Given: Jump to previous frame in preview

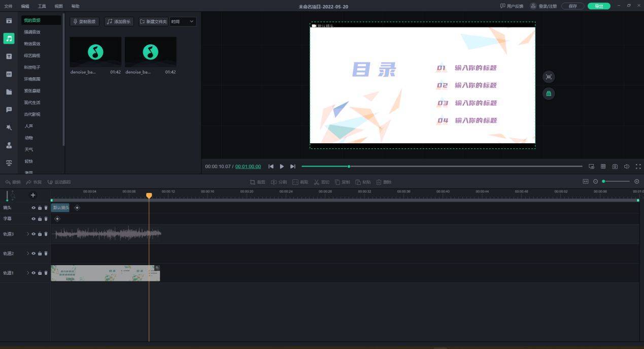Looking at the screenshot, I should [x=271, y=167].
